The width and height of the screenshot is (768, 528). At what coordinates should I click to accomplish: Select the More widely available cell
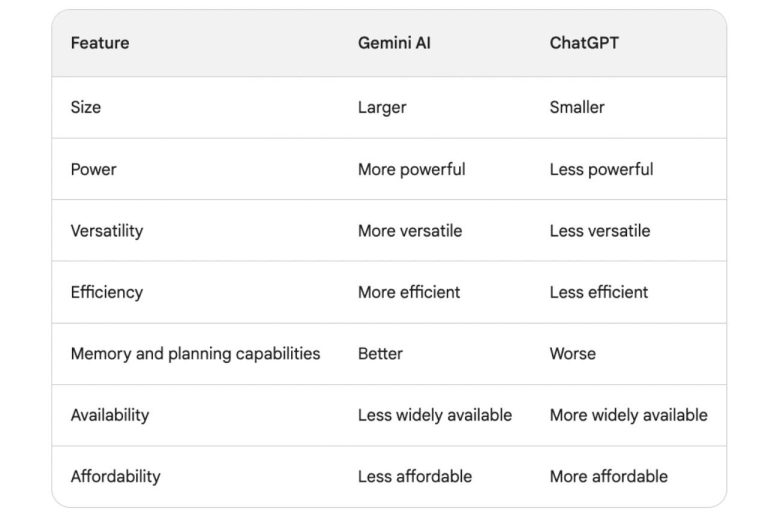click(x=628, y=415)
